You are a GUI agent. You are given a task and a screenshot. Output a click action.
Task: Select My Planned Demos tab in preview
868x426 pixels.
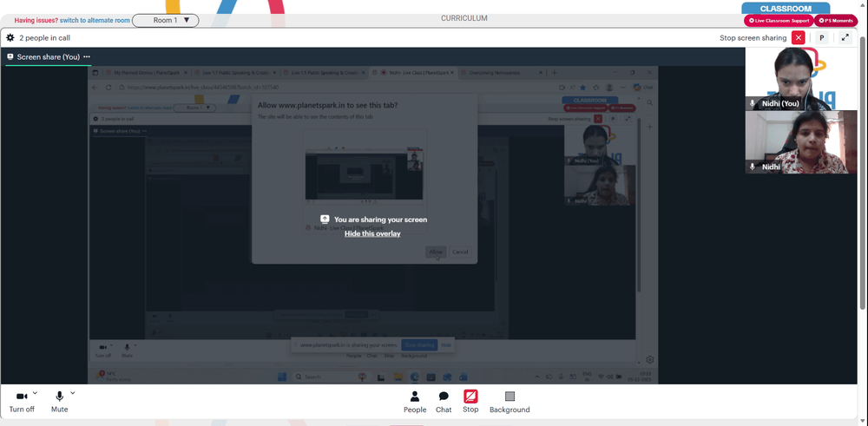click(147, 73)
